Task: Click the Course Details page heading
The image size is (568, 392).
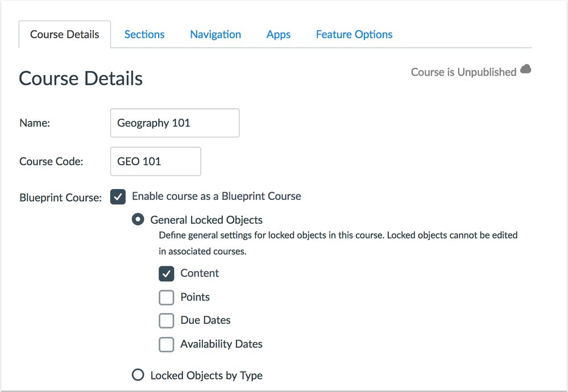Action: [81, 78]
